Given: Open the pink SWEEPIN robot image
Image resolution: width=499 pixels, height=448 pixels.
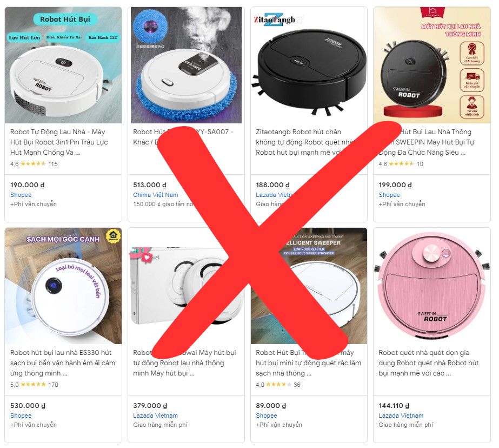Looking at the screenshot, I should click(x=432, y=286).
